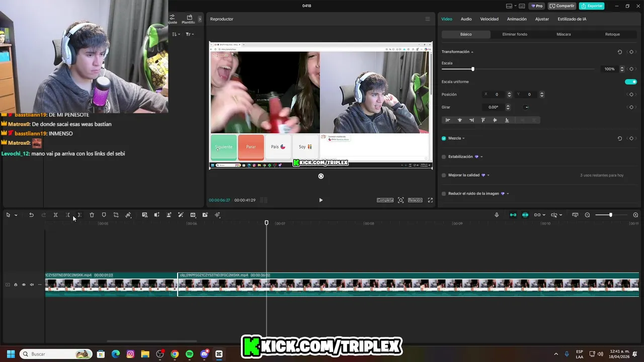Collapse the Transformación section
The image size is (644, 362).
coord(472,52)
